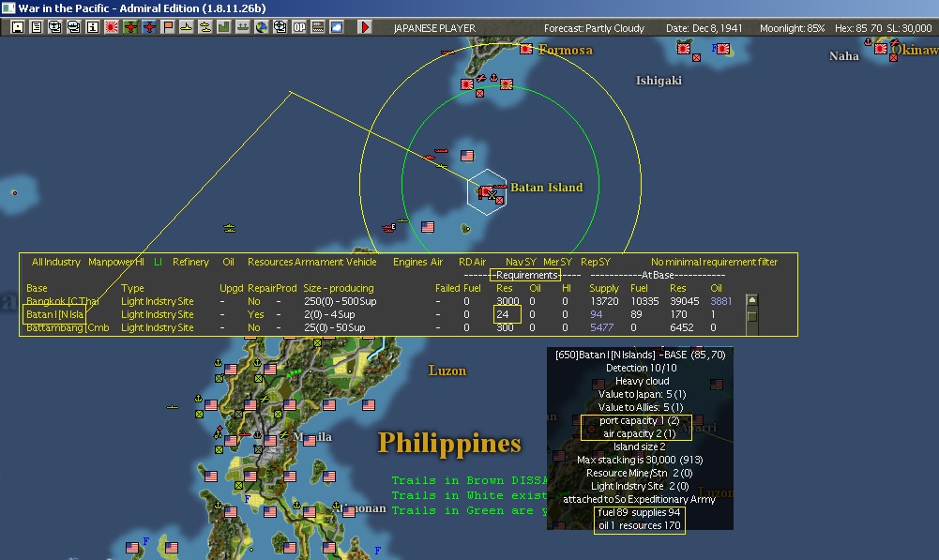Click the info 'i' toolbar icon
This screenshot has height=560, width=939.
92,27
